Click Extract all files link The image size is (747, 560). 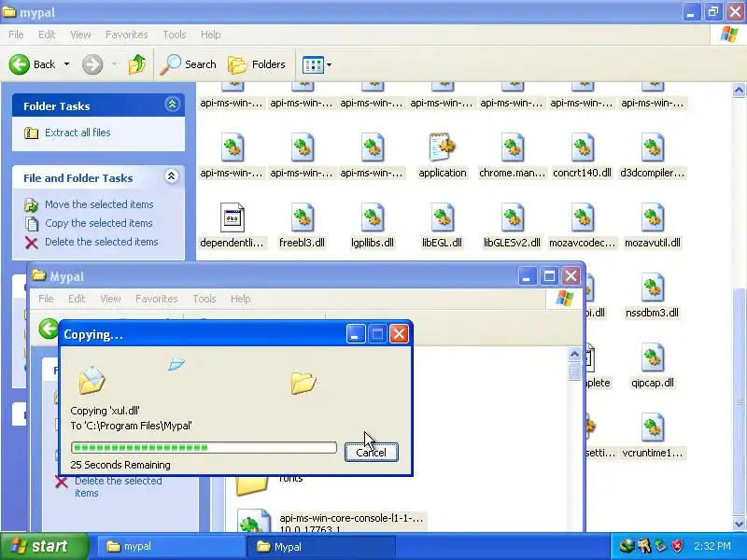(x=78, y=133)
